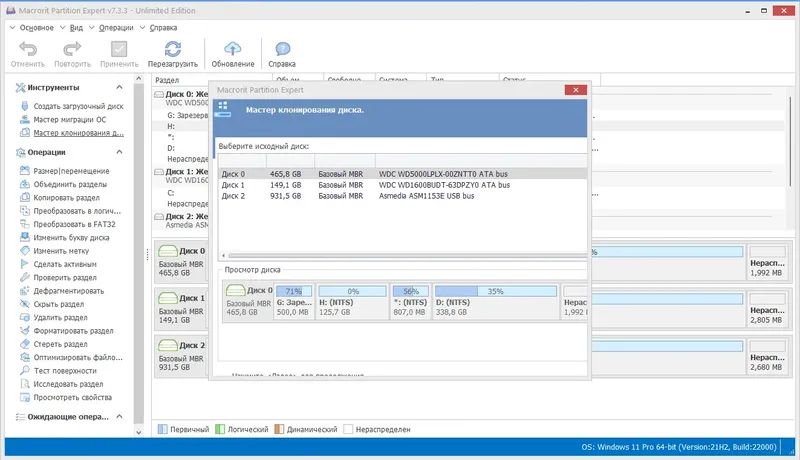
Task: Click sidebar scroll-down arrow
Action: [139, 432]
